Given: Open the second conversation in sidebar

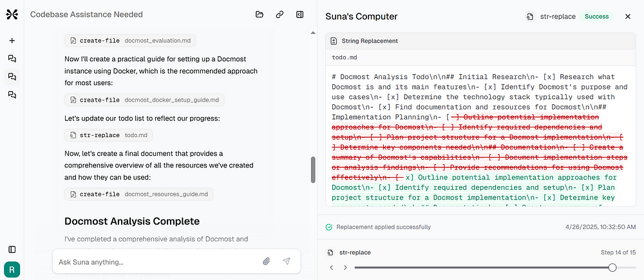Looking at the screenshot, I should [12, 77].
